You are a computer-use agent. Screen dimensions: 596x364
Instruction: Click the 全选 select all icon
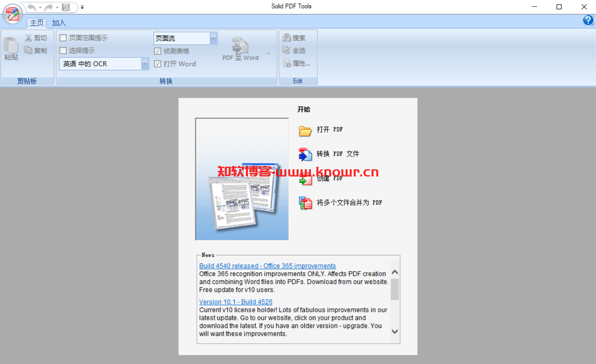(287, 50)
